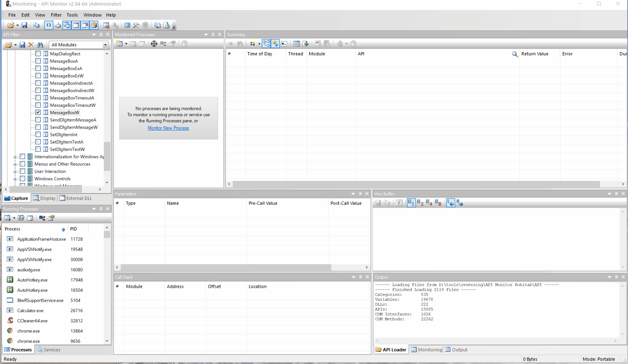Select Calculator.exe in Running Processes
The height and width of the screenshot is (364, 628).
click(x=30, y=311)
